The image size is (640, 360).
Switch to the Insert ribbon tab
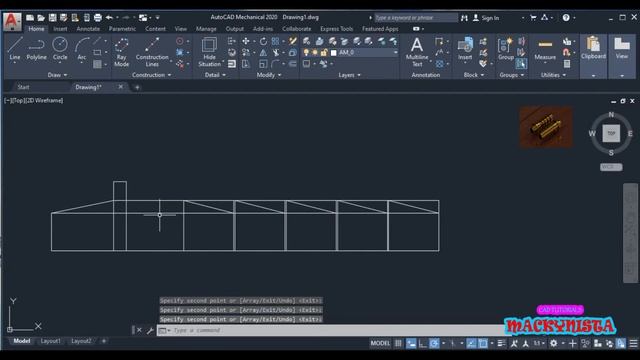[60, 29]
